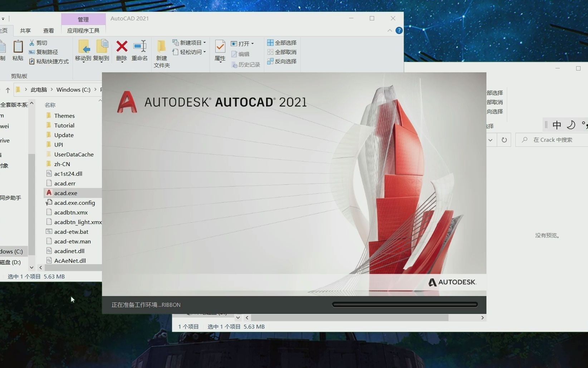Open the 应用程序工具 tab
Viewport: 588px width, 368px height.
(x=83, y=30)
